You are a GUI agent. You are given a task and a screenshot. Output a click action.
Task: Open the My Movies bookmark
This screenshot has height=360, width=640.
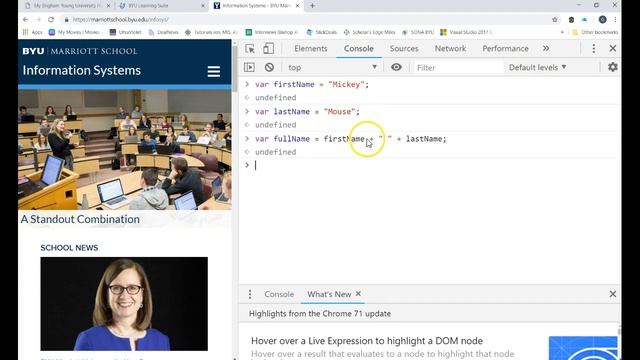tap(75, 32)
